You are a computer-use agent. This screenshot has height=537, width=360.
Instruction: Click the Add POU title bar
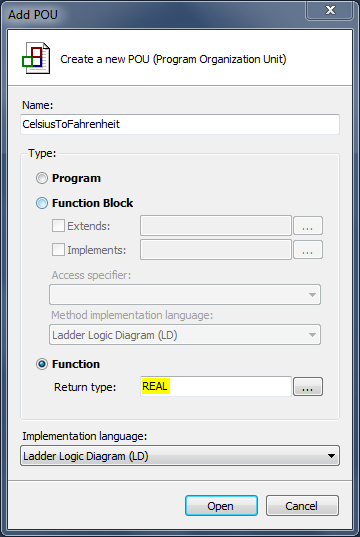tap(154, 14)
